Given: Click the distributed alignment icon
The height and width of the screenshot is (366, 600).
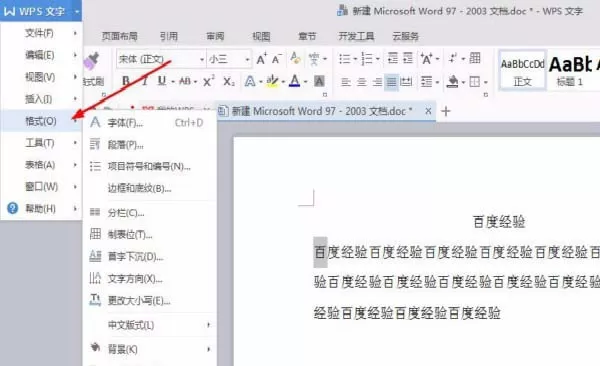Looking at the screenshot, I should (406, 82).
